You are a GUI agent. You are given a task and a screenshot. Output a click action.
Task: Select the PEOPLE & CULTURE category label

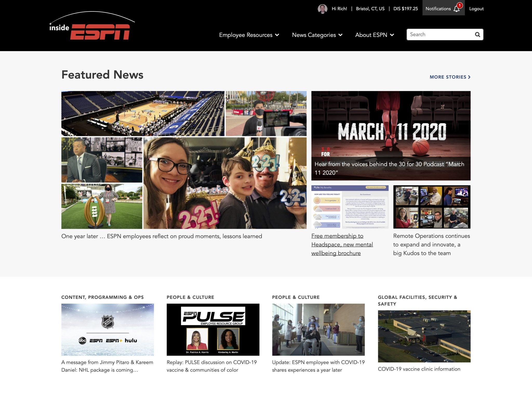point(191,297)
